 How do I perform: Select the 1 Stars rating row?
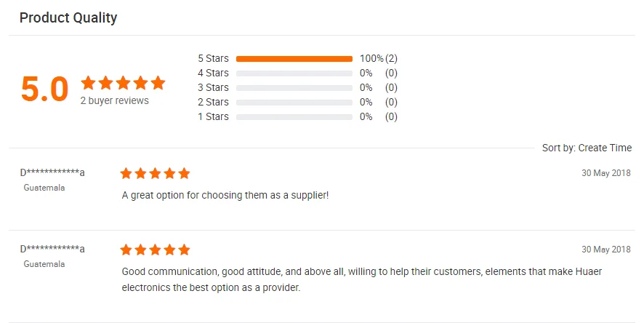coord(213,116)
